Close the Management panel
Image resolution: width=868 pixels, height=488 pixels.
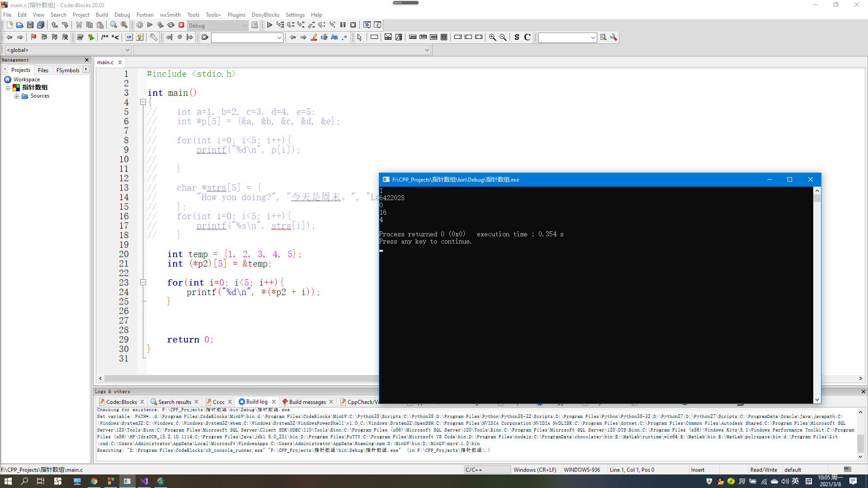pyautogui.click(x=87, y=60)
